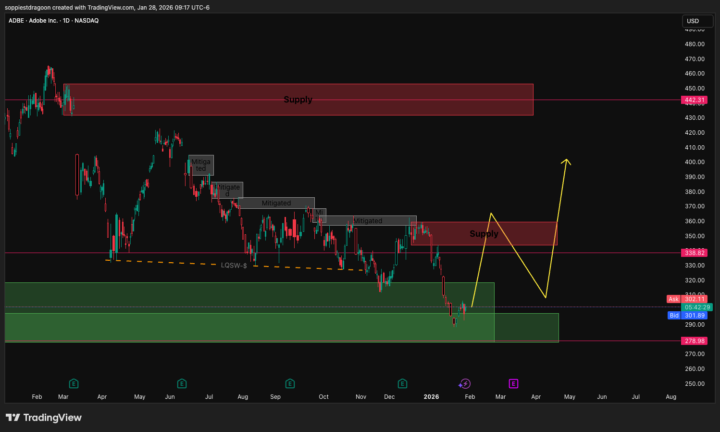Click the Ask 302.11 price tag
Screen dimensions: 720x432
(x=687, y=299)
